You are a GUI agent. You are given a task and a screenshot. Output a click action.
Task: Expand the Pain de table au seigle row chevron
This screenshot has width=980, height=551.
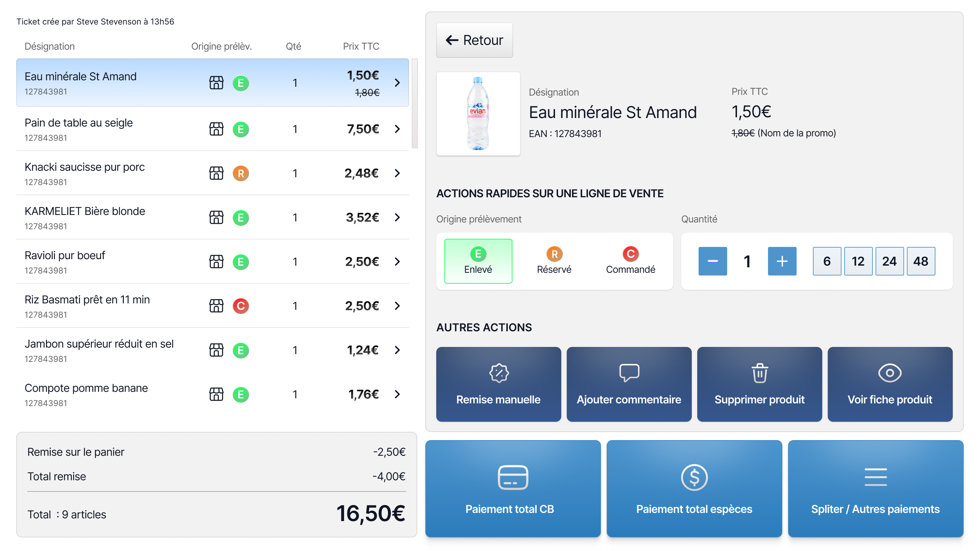[x=397, y=129]
